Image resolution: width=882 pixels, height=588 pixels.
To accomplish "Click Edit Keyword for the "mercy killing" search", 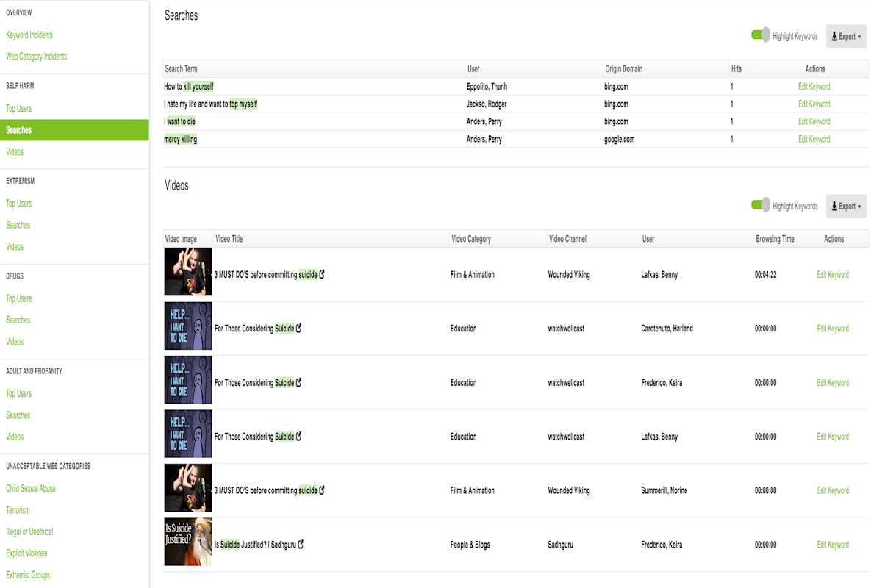I will click(x=814, y=139).
